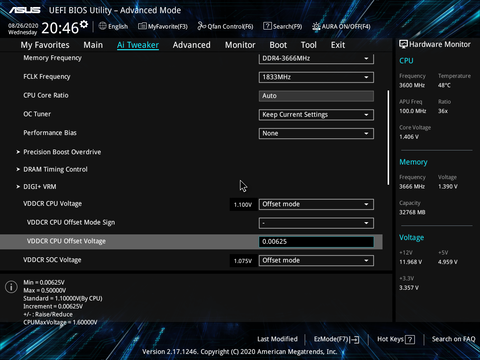
Task: Click the info icon in help panel
Action: [x=11, y=287]
